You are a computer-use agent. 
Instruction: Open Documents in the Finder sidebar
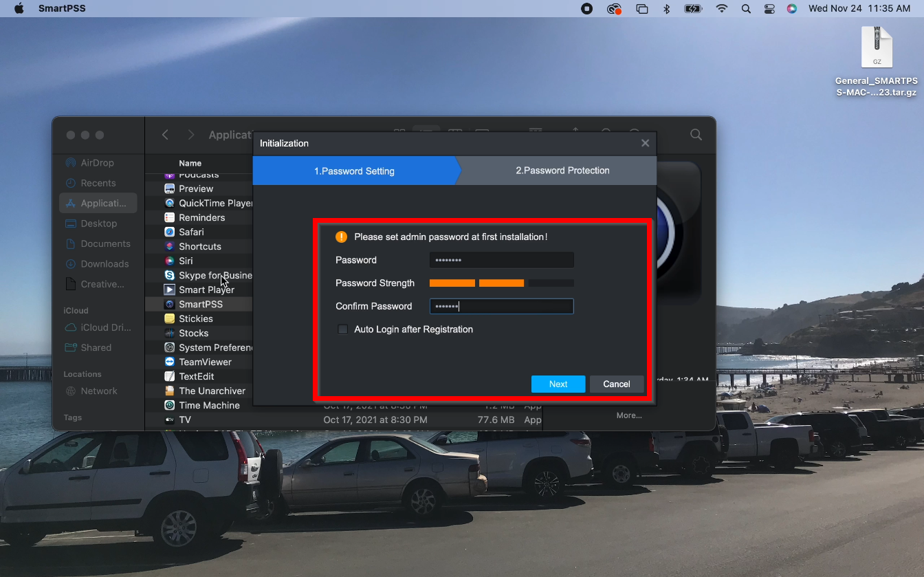[98, 243]
